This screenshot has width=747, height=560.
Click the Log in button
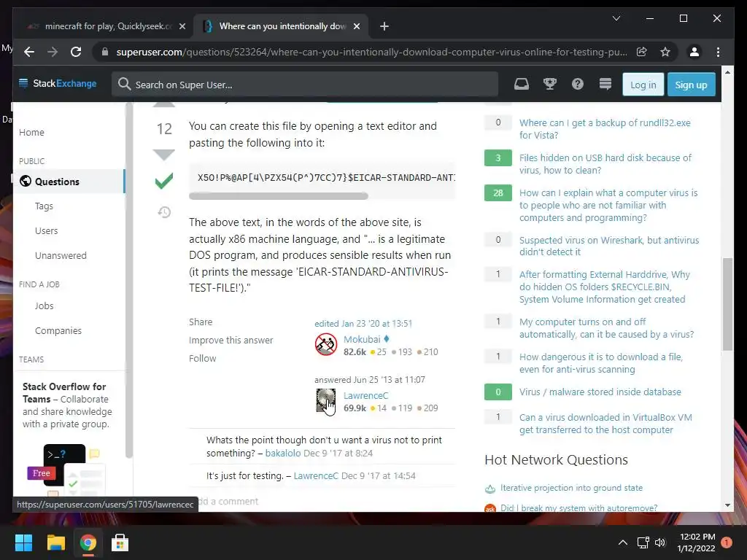pos(643,85)
